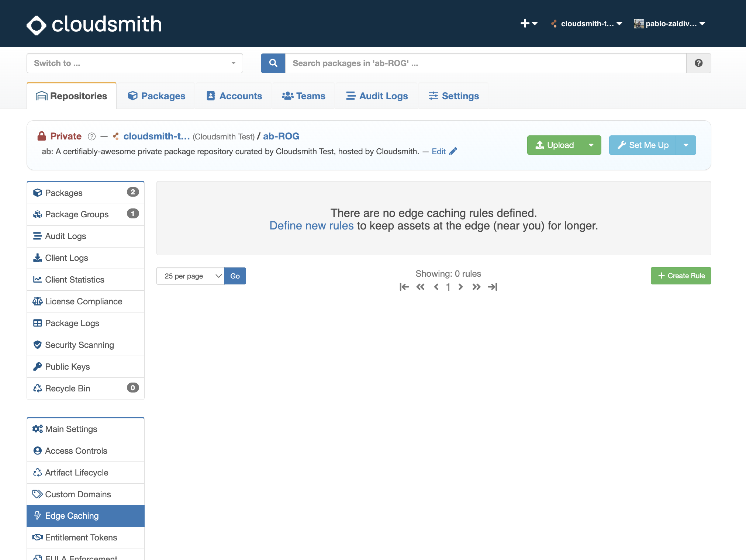Click the next page chevron
This screenshot has height=560, width=746.
coord(460,287)
